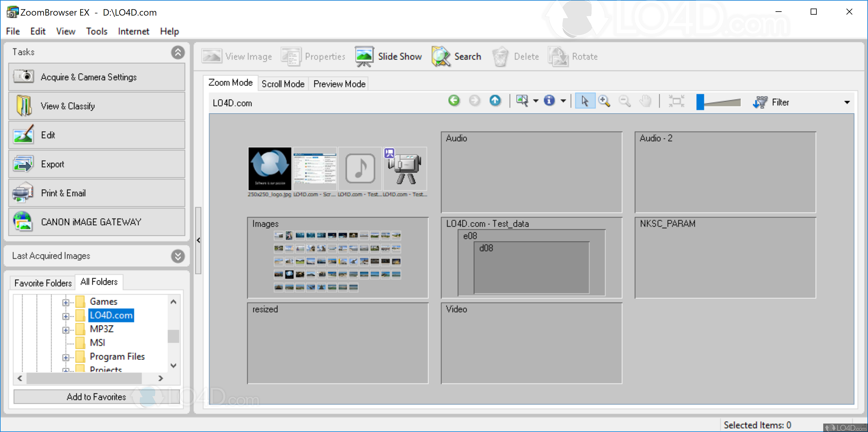The width and height of the screenshot is (868, 432).
Task: Switch to Favorite Folders tab
Action: click(43, 283)
